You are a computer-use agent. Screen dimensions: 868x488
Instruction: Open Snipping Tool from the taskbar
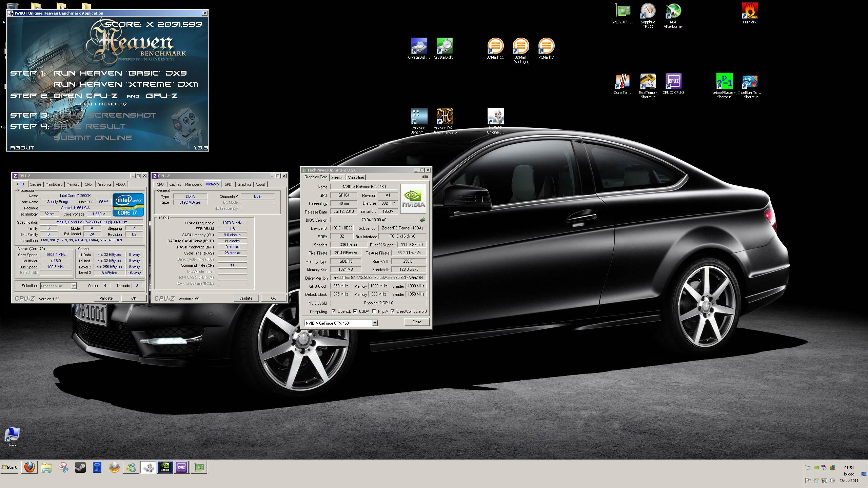pyautogui.click(x=63, y=468)
